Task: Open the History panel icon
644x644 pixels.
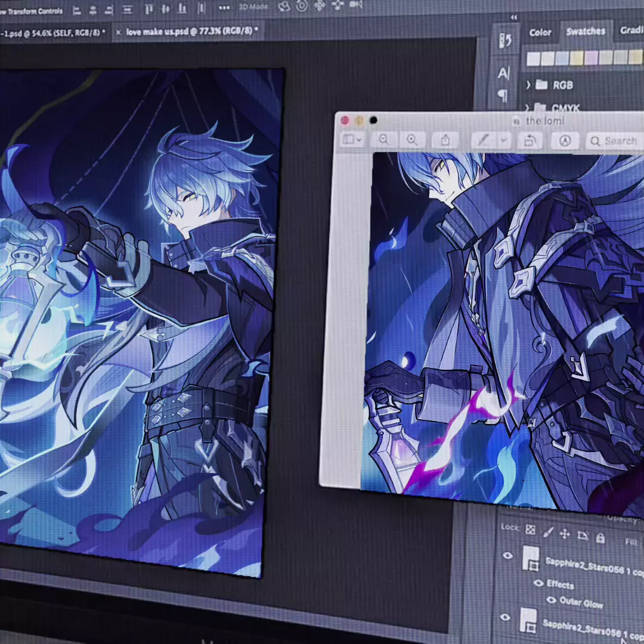Action: coord(505,41)
